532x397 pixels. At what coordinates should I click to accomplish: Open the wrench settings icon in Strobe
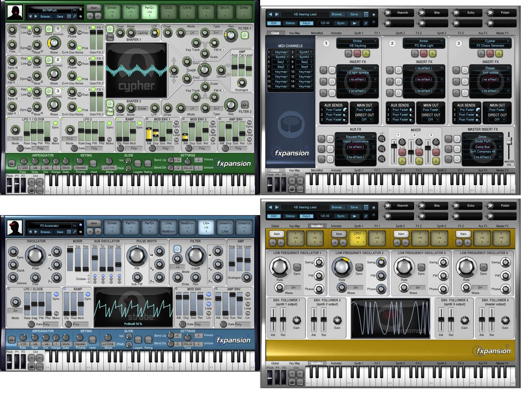pyautogui.click(x=75, y=232)
